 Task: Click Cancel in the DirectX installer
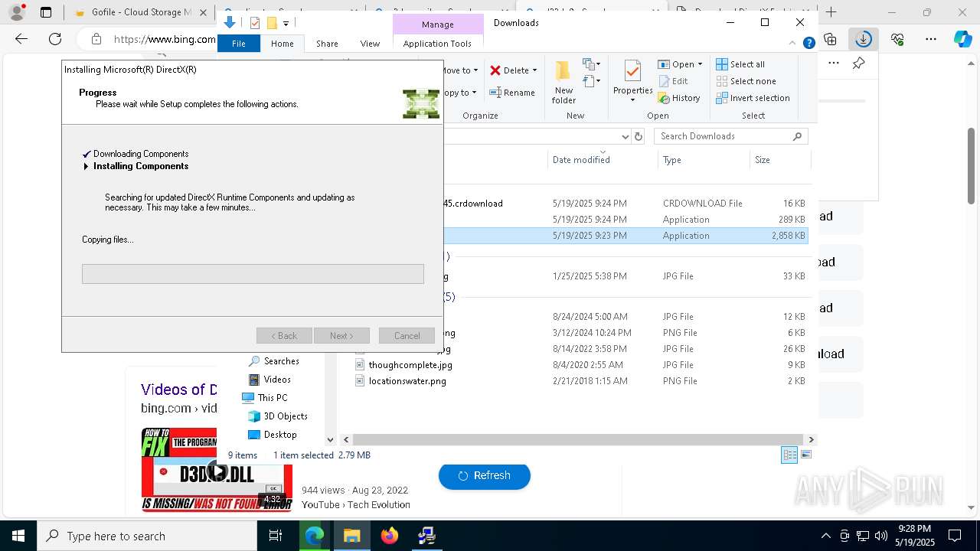407,335
